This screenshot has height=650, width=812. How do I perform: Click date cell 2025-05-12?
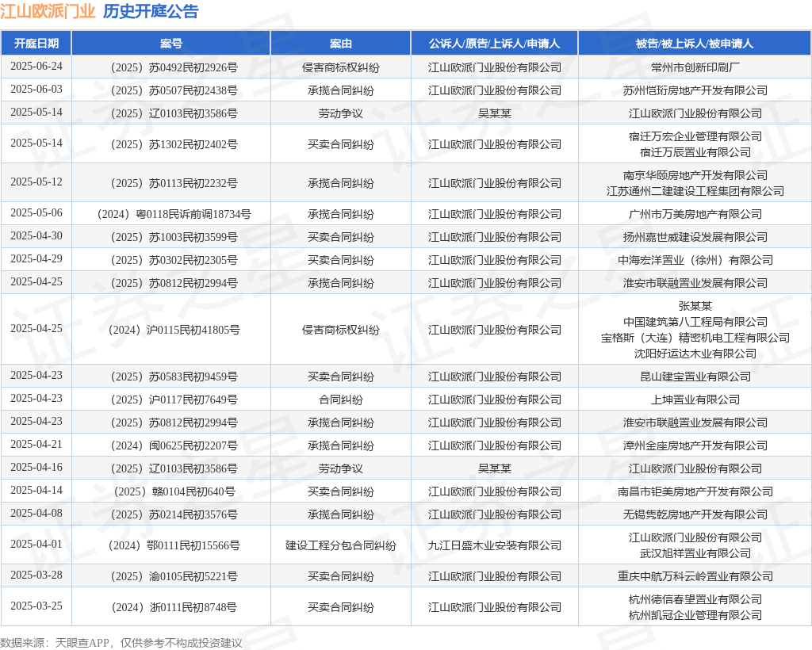pos(36,182)
